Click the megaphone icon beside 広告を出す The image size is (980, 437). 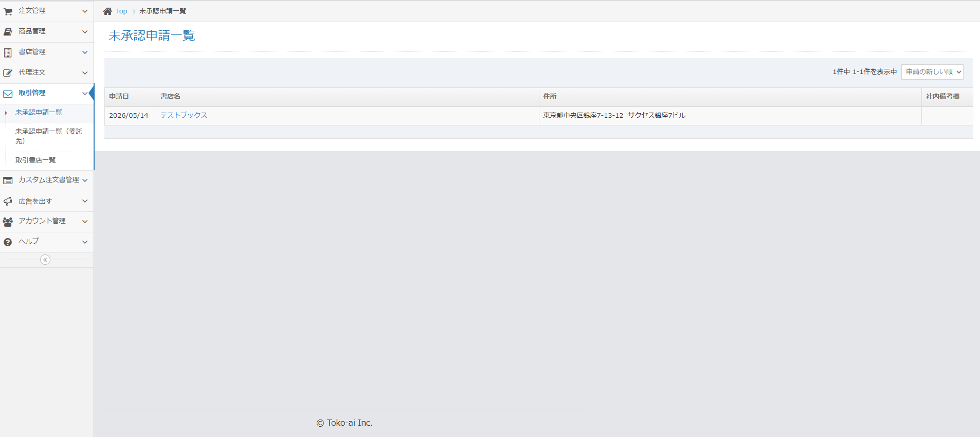pyautogui.click(x=8, y=201)
